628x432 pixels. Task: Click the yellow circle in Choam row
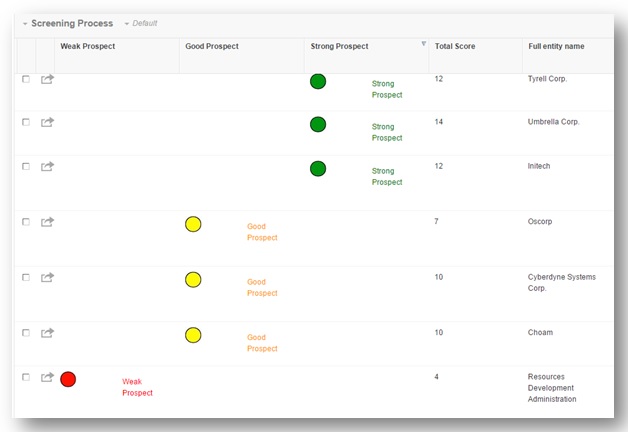click(193, 335)
